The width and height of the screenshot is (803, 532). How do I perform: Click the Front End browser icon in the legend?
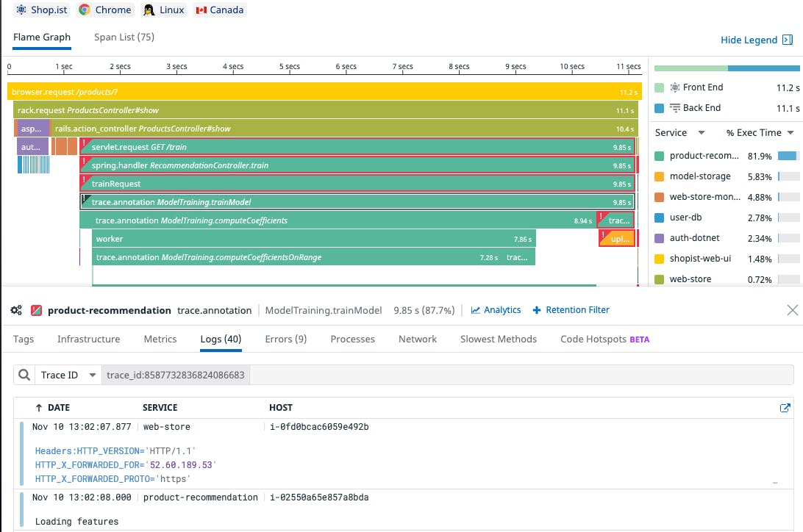pyautogui.click(x=674, y=87)
